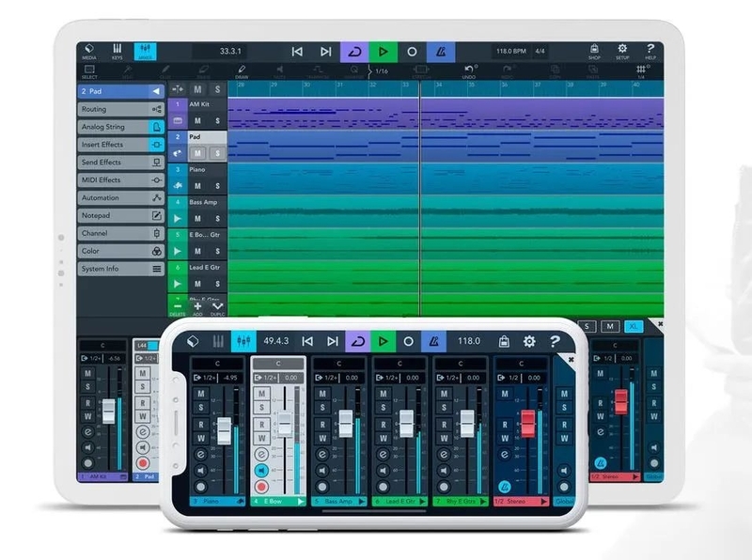The width and height of the screenshot is (752, 560).
Task: Expand the MIDI Effects section
Action: pos(121,180)
